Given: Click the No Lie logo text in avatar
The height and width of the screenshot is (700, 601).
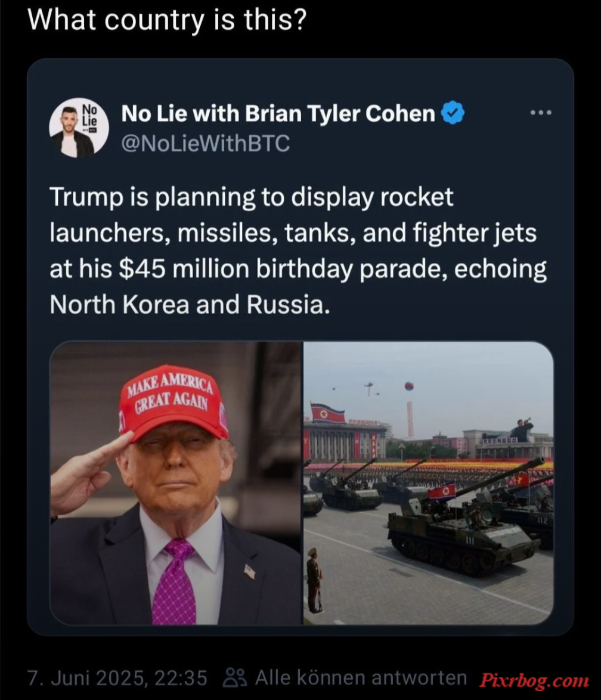Looking at the screenshot, I should coord(90,116).
